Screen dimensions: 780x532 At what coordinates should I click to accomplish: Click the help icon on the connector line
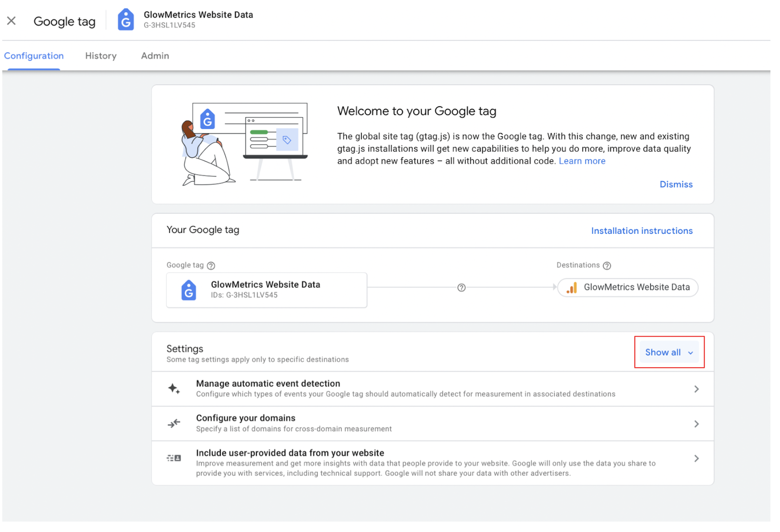[462, 287]
